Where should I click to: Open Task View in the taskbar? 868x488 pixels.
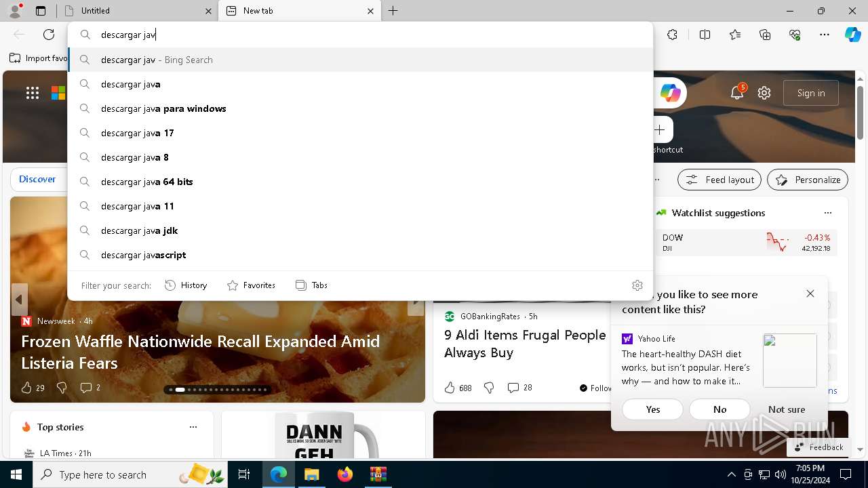244,474
